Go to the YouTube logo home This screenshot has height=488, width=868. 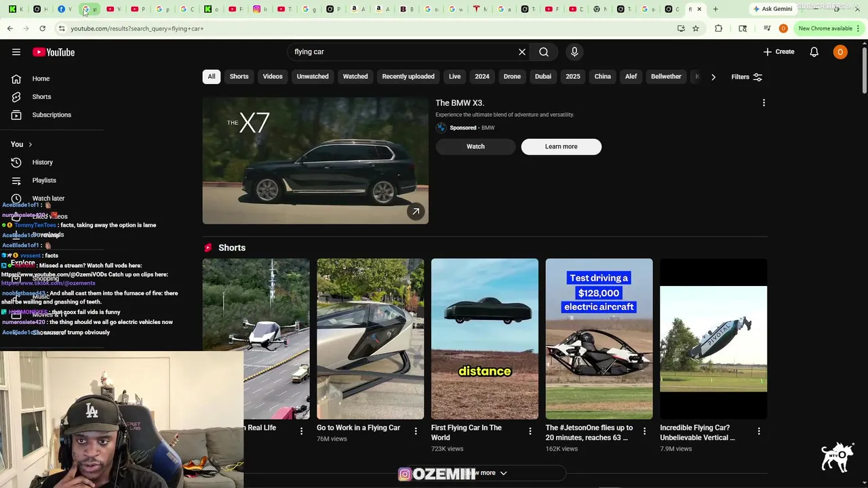click(54, 52)
